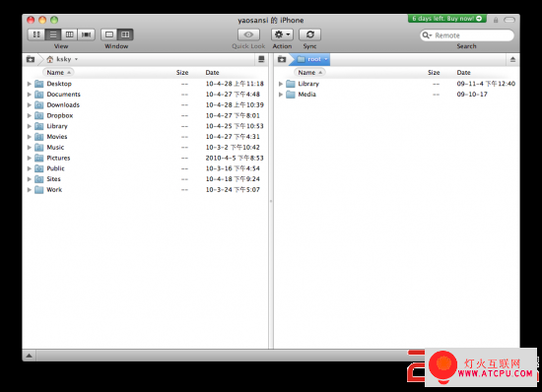
Task: Select the Media folder icon on iPhone
Action: 291,95
